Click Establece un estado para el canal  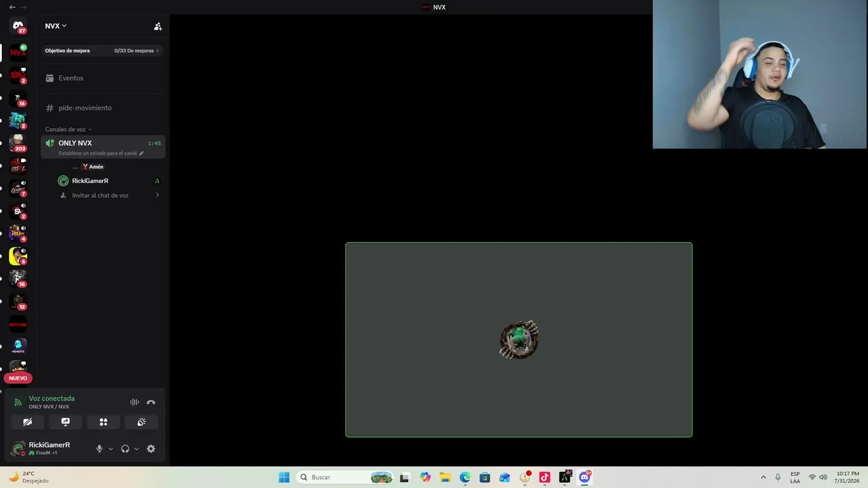pos(98,153)
